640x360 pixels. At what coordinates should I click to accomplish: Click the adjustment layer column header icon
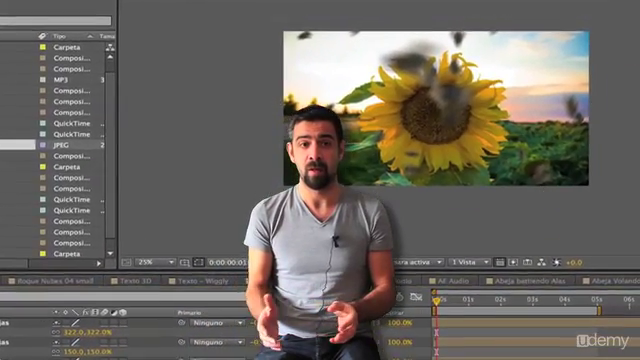[x=113, y=313]
